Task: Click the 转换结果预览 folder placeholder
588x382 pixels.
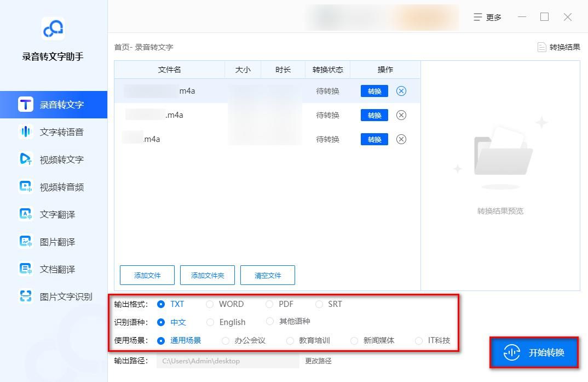Action: (500, 158)
